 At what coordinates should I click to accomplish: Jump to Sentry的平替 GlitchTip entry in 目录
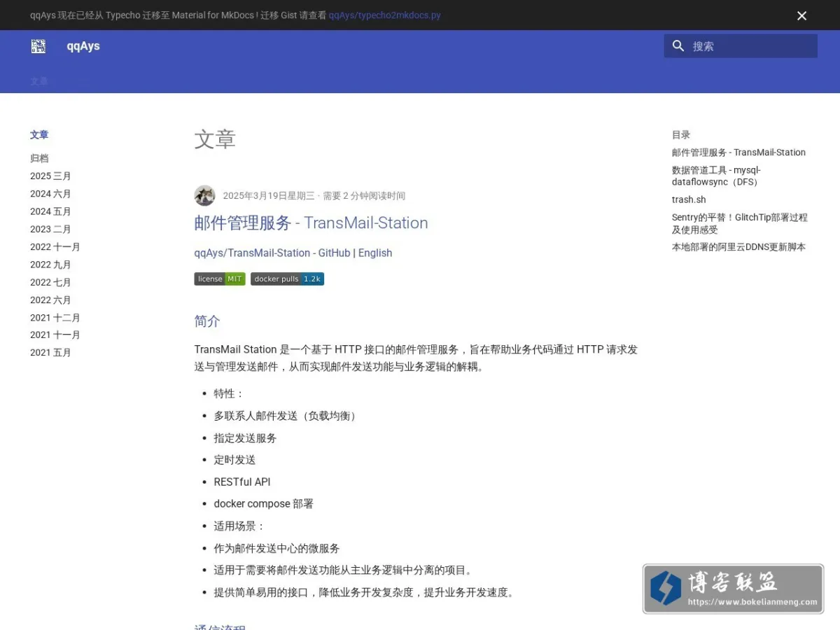click(740, 223)
